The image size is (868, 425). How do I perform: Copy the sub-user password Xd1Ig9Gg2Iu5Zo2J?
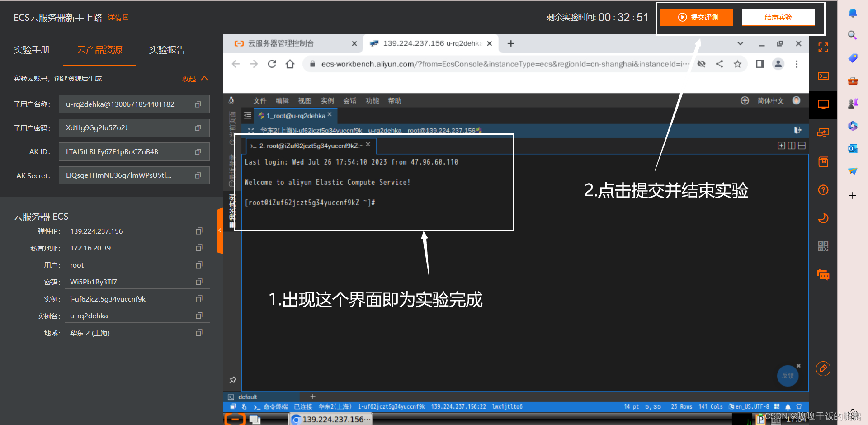pyautogui.click(x=198, y=128)
